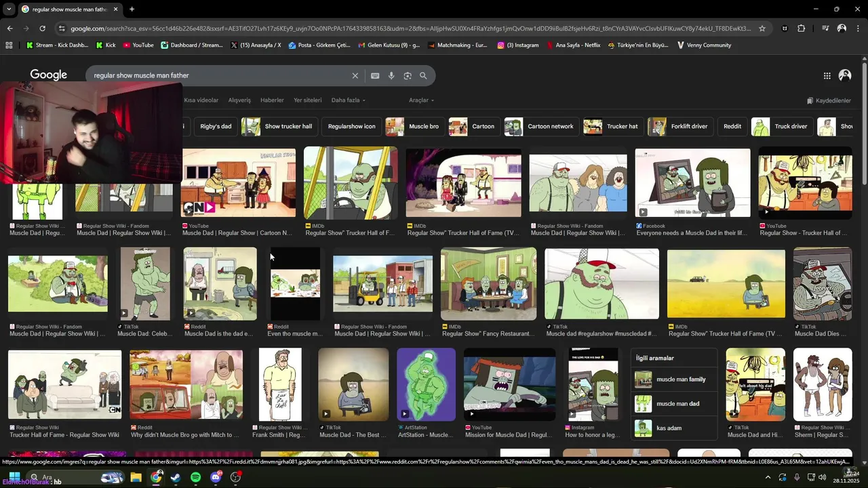Select the Reddit filter chip
This screenshot has height=488, width=868.
tap(732, 127)
